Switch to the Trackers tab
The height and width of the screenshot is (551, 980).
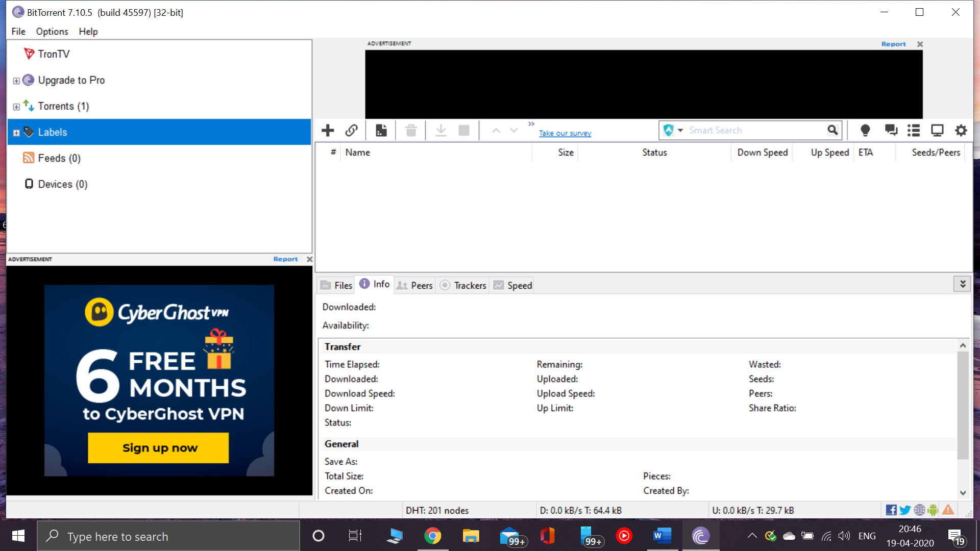(x=463, y=285)
